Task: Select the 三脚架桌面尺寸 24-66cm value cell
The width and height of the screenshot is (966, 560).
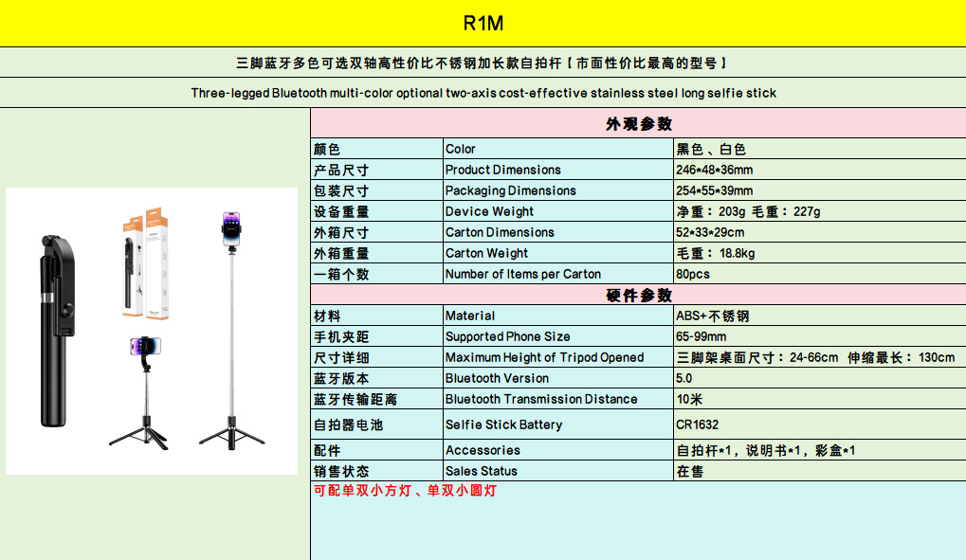Action: [820, 357]
